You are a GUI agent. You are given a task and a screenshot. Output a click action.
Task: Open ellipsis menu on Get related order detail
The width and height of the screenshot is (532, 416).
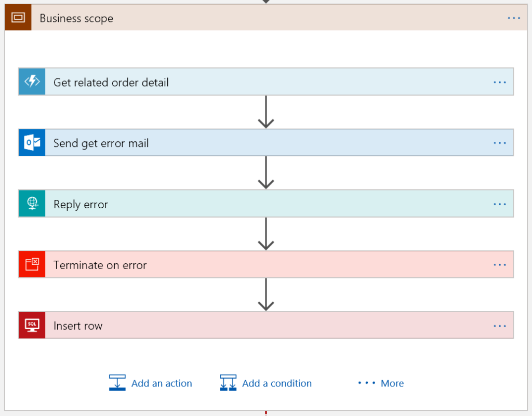pos(500,82)
